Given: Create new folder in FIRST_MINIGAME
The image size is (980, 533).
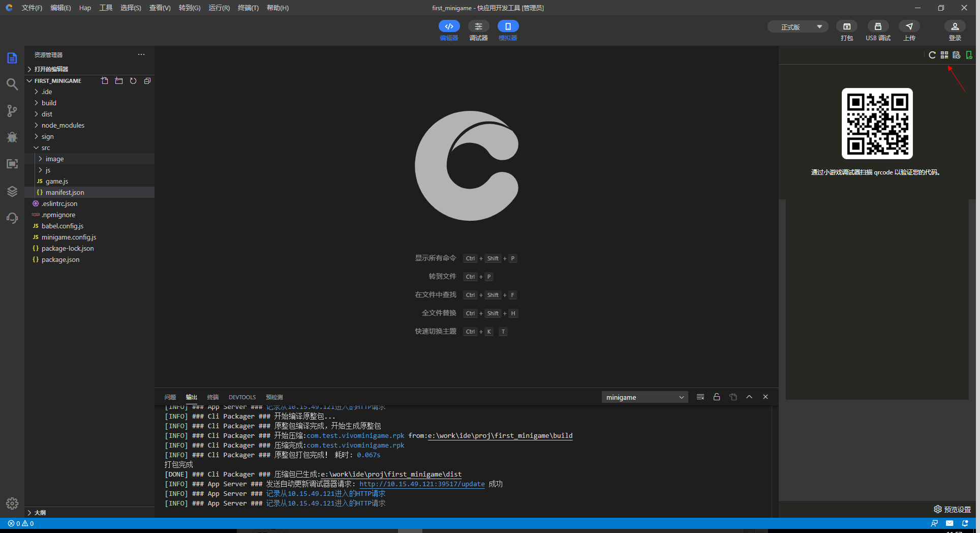Looking at the screenshot, I should pos(119,81).
